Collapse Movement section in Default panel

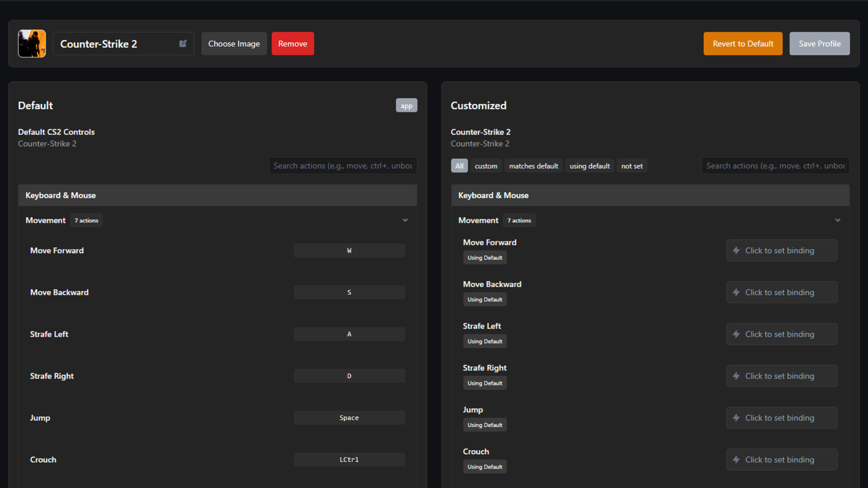405,221
